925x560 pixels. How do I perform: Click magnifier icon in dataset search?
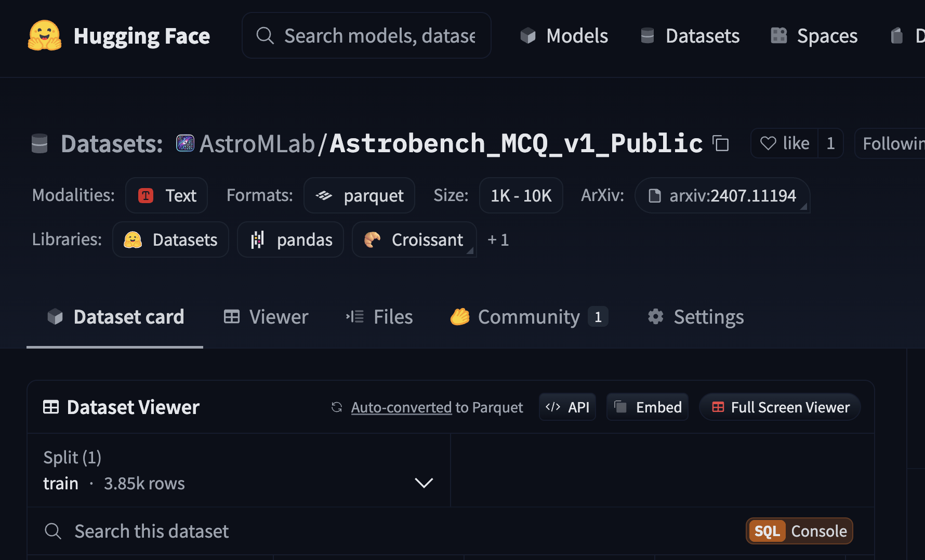coord(53,531)
